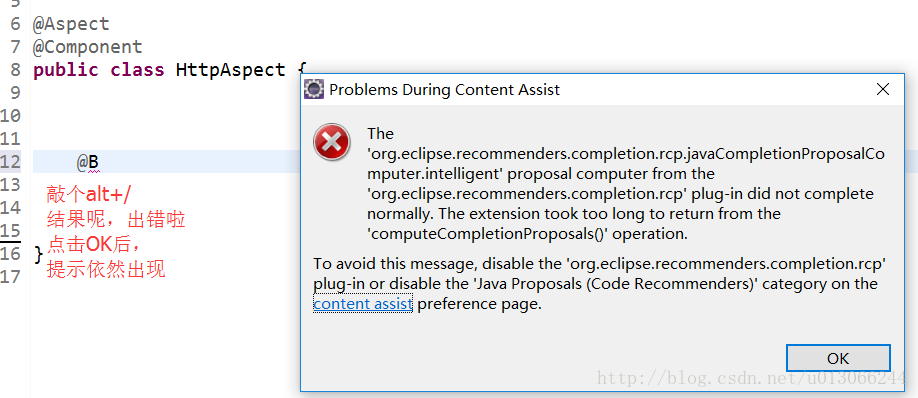Place cursor after @B on line 12
The height and width of the screenshot is (398, 918).
point(100,162)
